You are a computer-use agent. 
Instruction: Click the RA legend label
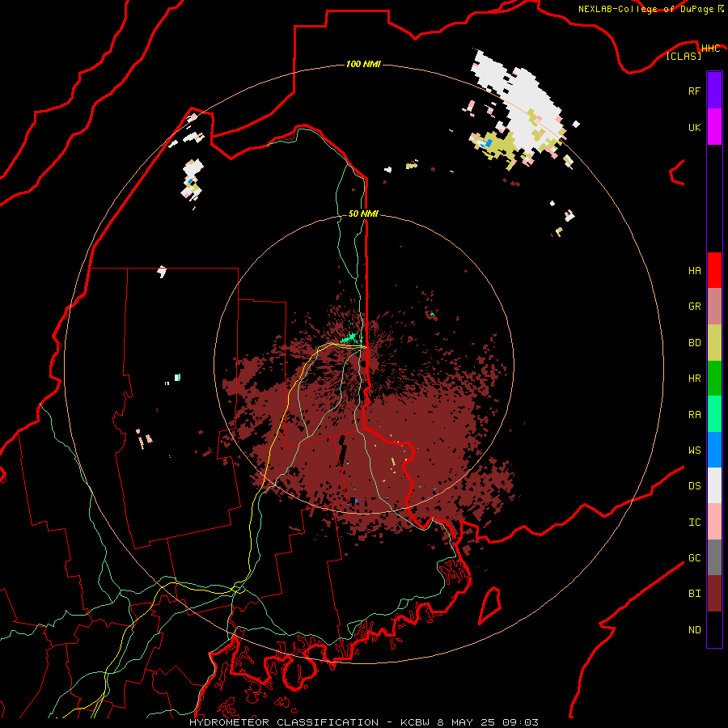[694, 414]
